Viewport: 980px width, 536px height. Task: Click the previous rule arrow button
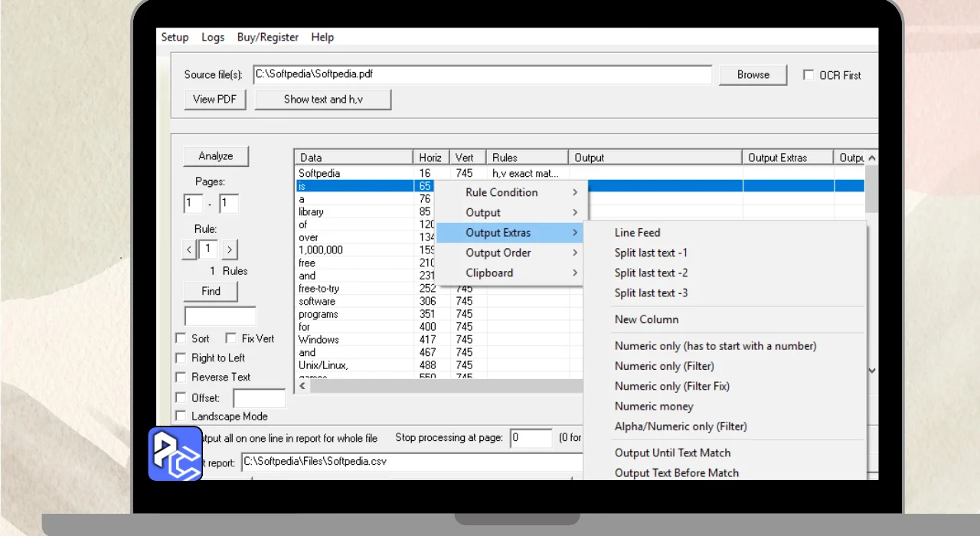189,249
